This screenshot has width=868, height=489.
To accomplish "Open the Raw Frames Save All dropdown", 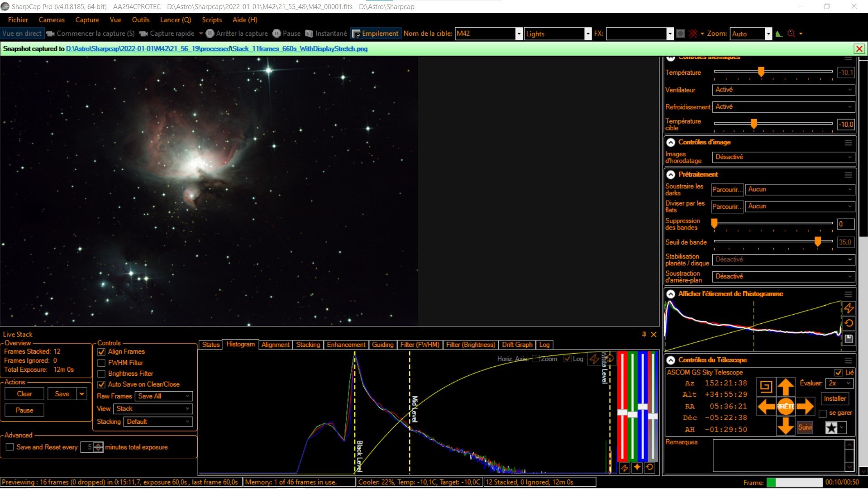I will pos(164,396).
